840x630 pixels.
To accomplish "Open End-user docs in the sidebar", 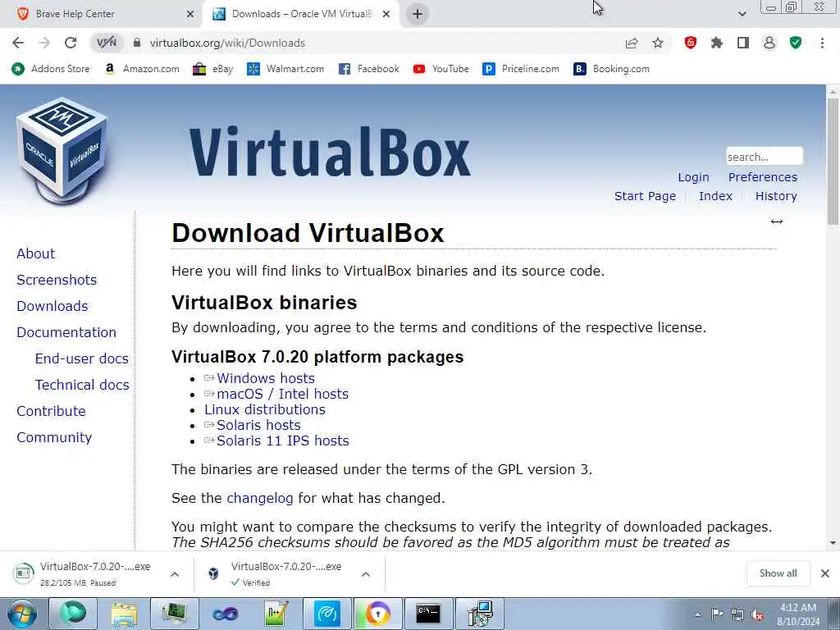I will 81,358.
